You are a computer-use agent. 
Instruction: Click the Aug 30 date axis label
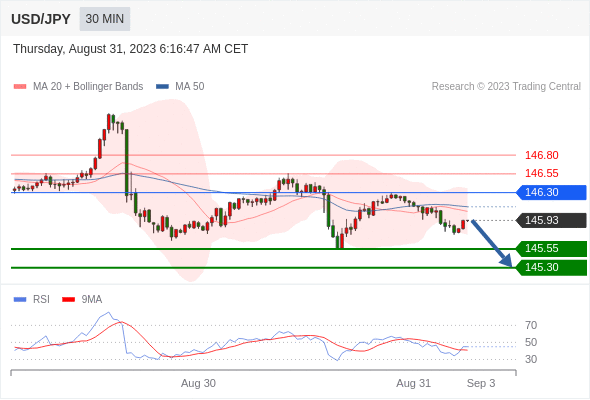198,383
